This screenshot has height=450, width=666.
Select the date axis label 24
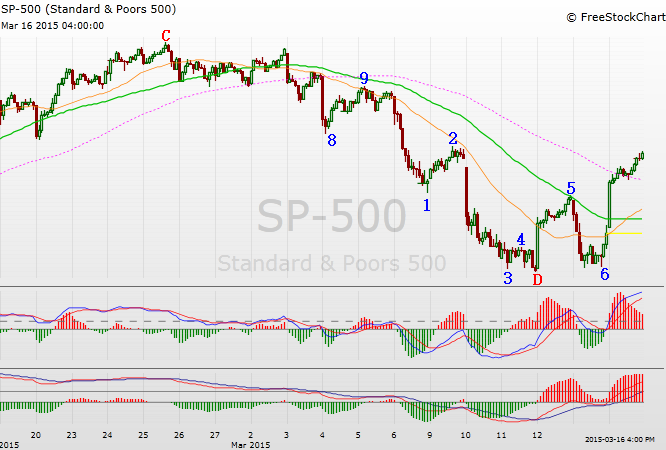tap(107, 435)
